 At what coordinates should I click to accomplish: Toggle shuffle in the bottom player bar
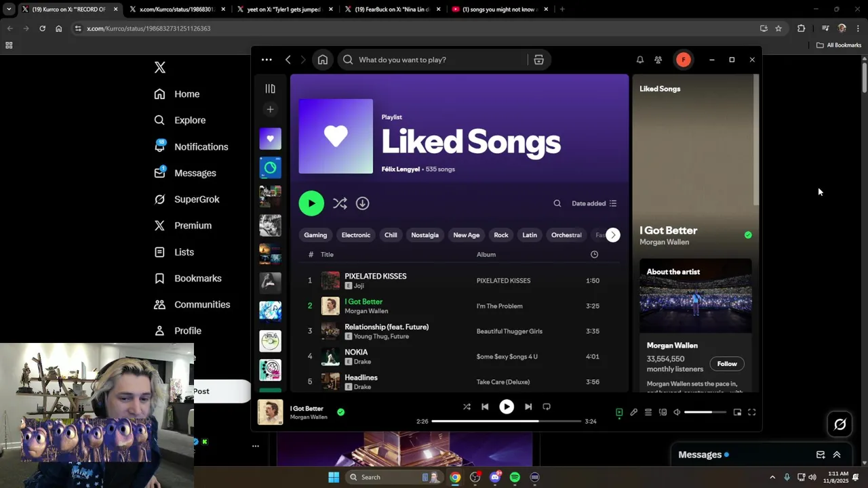click(x=467, y=407)
